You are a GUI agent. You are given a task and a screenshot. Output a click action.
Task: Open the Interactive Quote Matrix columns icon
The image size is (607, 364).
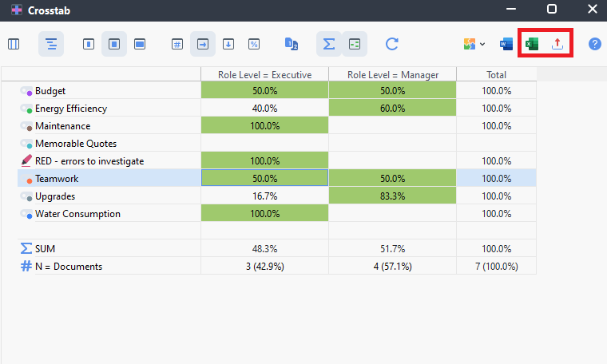coord(14,44)
